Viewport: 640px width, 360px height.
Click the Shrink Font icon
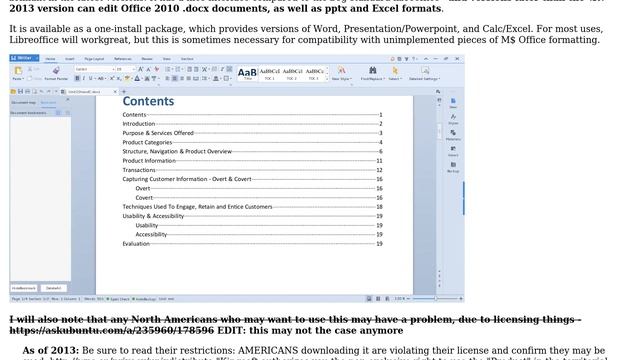coord(148,69)
